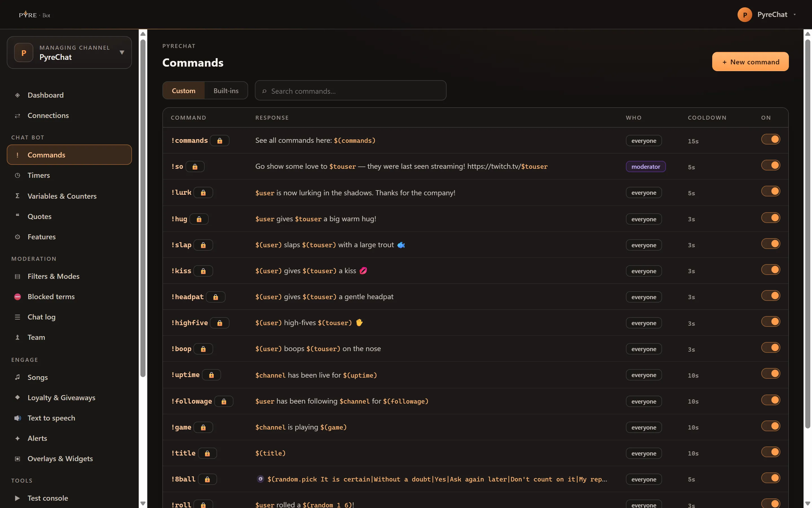Click the everyone badge on !commands row
Screen dimensions: 812x508
[x=644, y=141]
